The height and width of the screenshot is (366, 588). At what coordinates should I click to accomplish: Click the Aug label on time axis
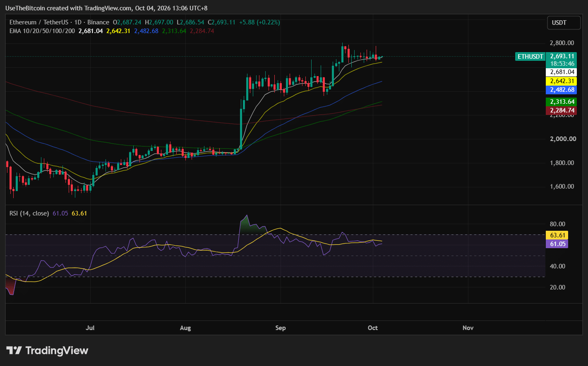click(x=185, y=328)
